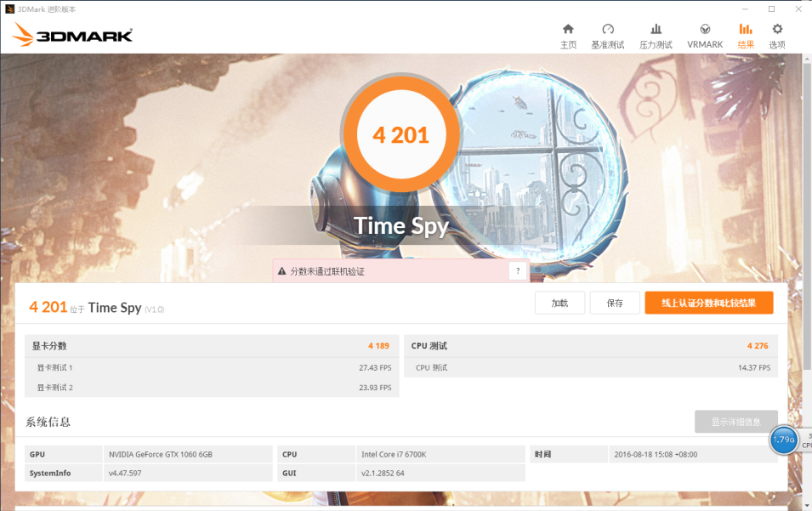This screenshot has width=812, height=511.
Task: Click the vertical scrollbar thumb
Action: (807, 217)
